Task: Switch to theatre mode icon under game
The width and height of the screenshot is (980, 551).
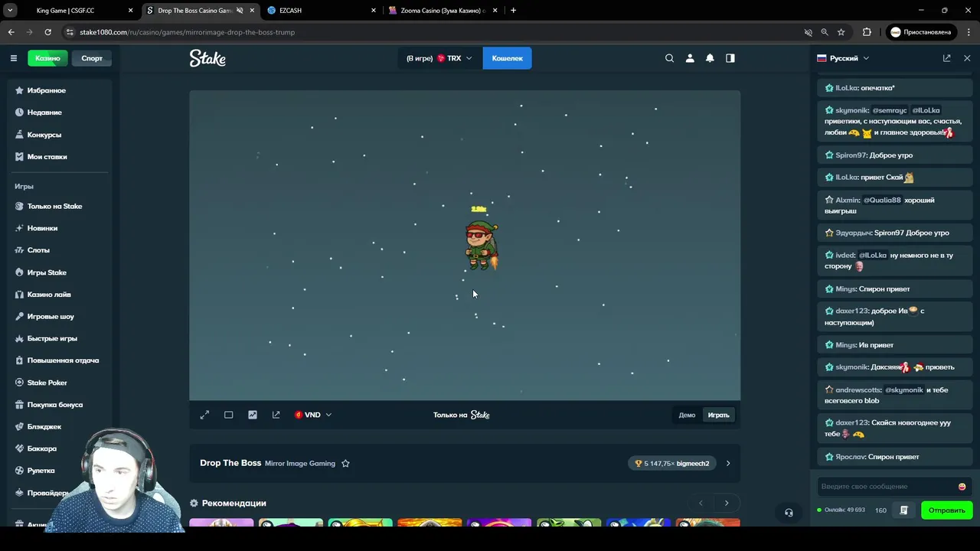Action: (228, 415)
